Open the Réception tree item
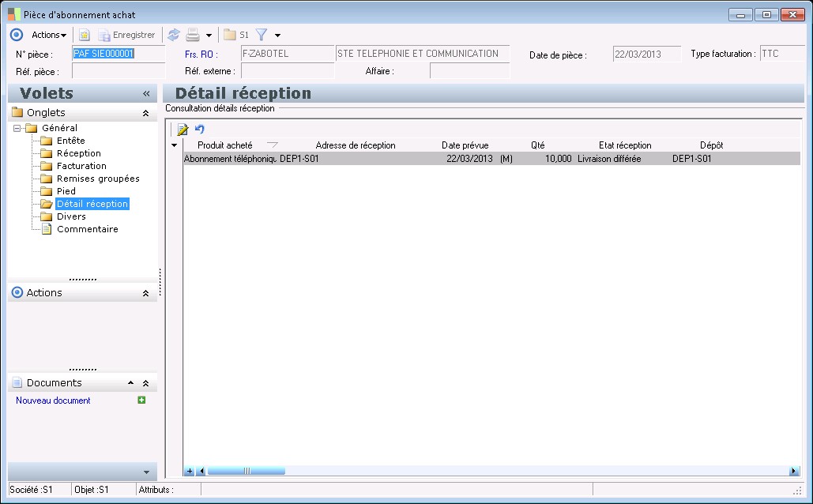Screen dimensions: 813x504 [x=79, y=153]
